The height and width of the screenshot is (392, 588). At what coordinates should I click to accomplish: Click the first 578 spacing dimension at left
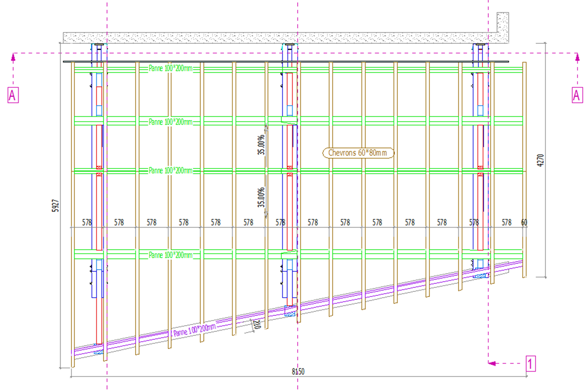point(87,222)
